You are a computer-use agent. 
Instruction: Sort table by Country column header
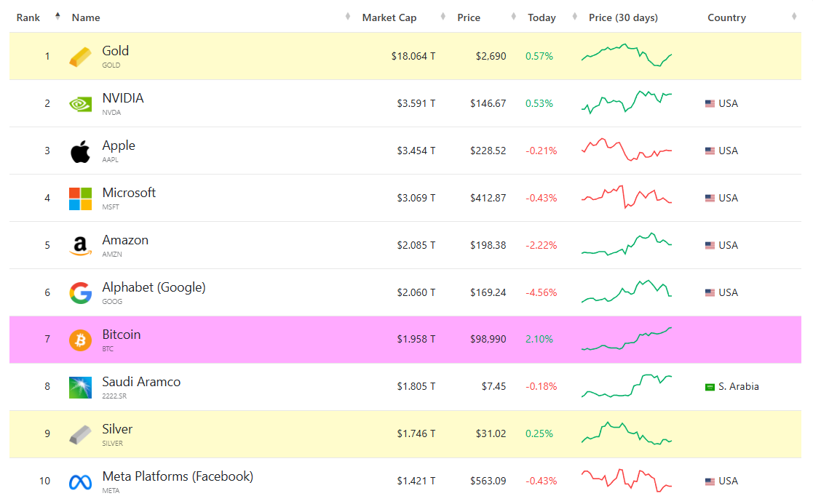[x=726, y=17]
